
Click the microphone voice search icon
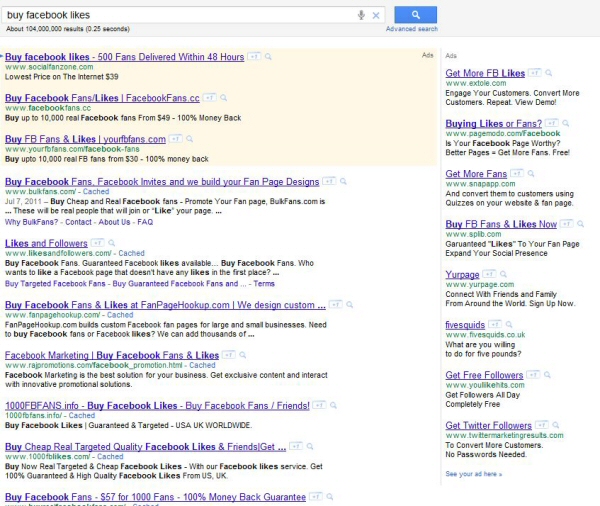click(x=361, y=15)
